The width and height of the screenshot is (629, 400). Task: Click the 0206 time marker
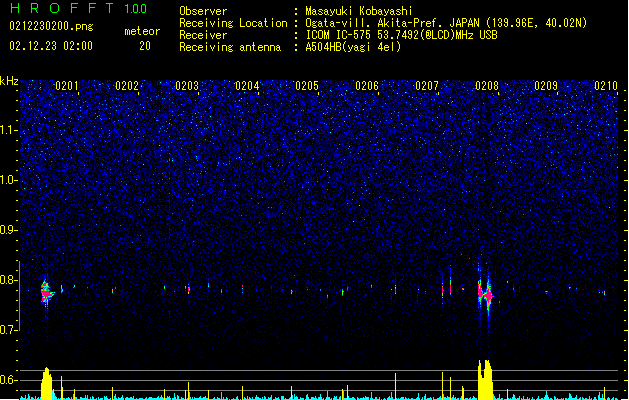click(367, 86)
